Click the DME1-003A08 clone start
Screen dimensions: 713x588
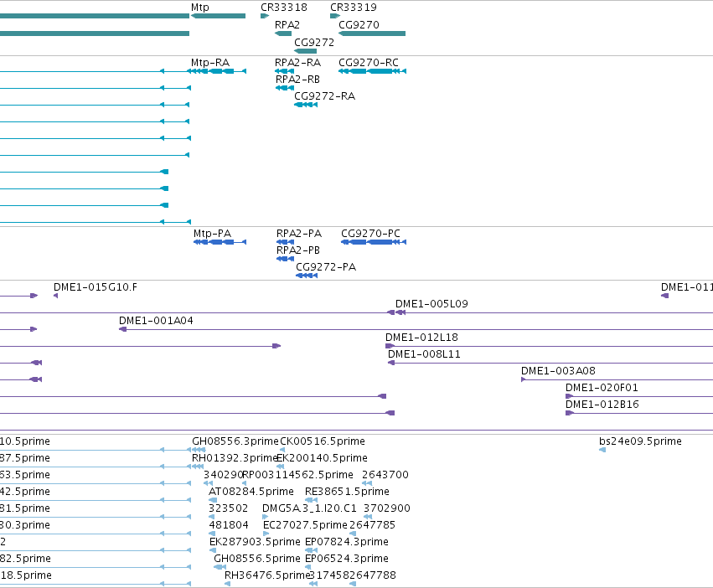tap(524, 379)
